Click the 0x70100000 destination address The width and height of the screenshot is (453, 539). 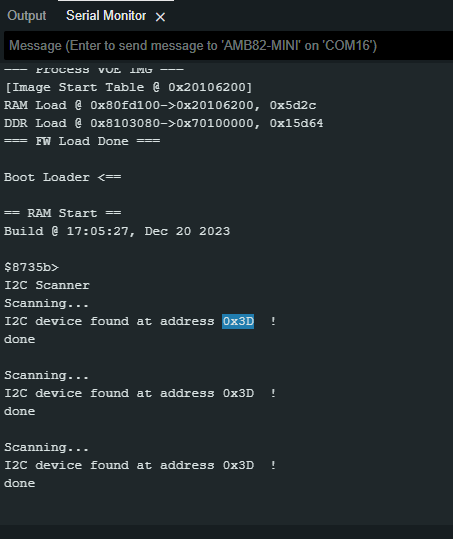click(x=215, y=123)
